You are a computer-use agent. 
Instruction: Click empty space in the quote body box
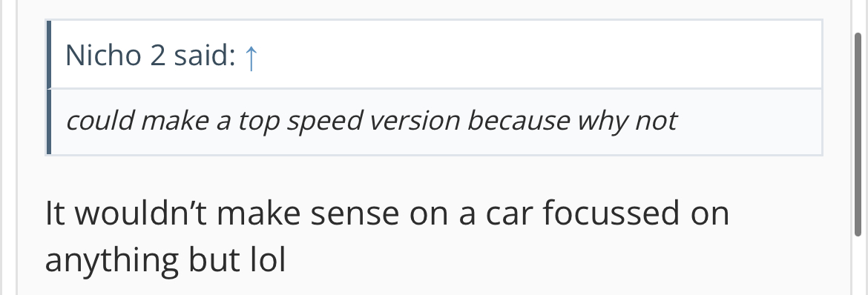click(x=747, y=122)
